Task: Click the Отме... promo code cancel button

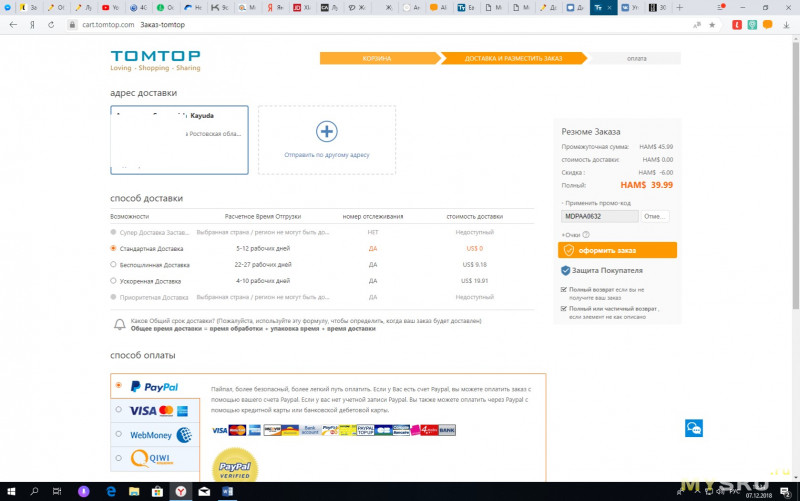Action: click(x=655, y=216)
